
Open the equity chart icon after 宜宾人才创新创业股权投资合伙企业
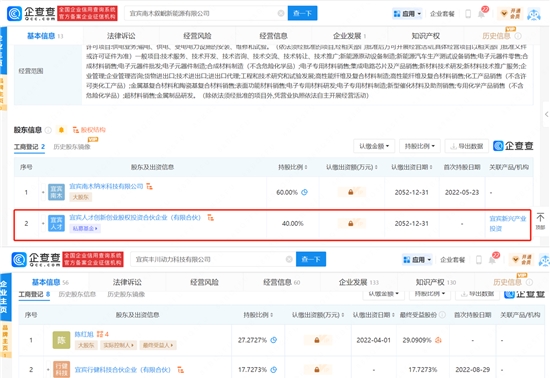click(210, 218)
